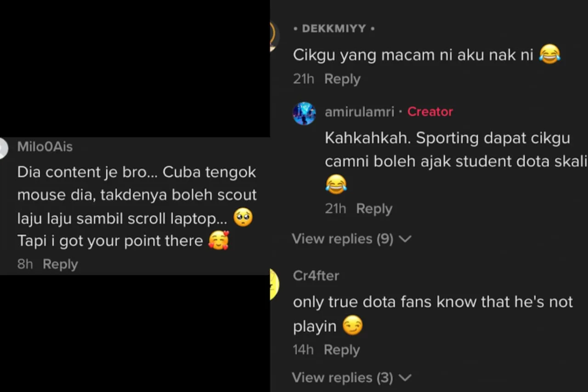The width and height of the screenshot is (588, 392).
Task: Tap the hearts emoji after "point there"
Action: (x=219, y=240)
